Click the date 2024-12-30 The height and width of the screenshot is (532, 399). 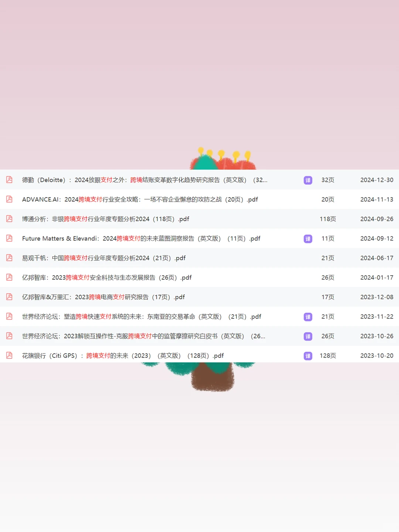coord(377,180)
